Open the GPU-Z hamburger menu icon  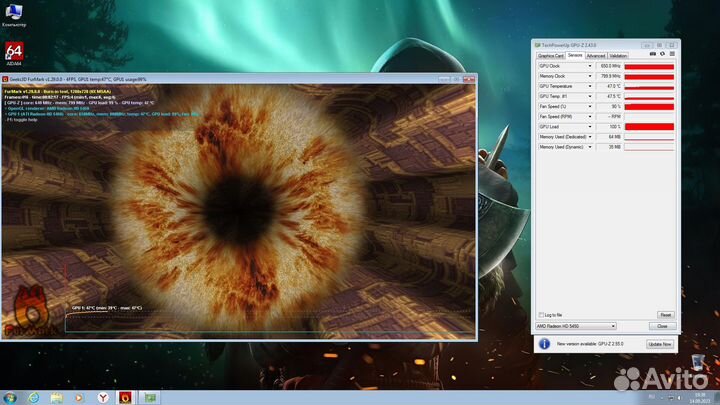point(672,54)
